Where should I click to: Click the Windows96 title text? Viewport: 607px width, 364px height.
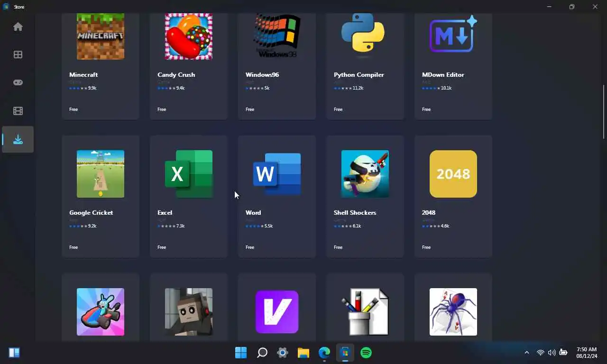(x=262, y=75)
